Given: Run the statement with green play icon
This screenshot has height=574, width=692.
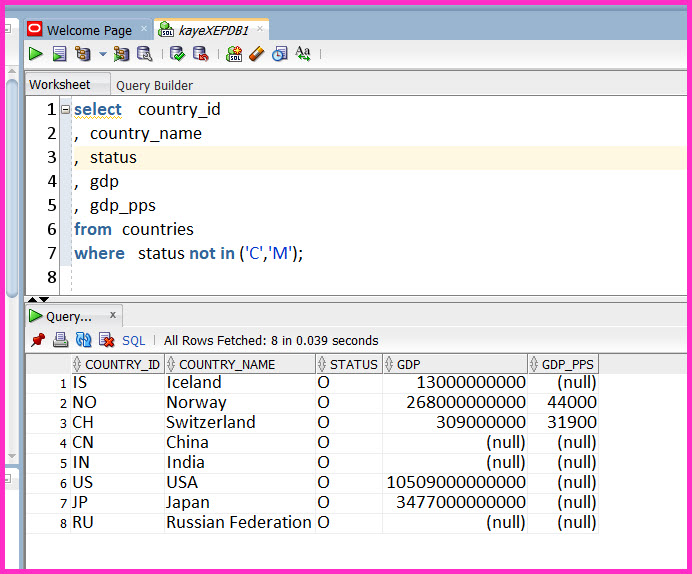Looking at the screenshot, I should click(x=35, y=54).
